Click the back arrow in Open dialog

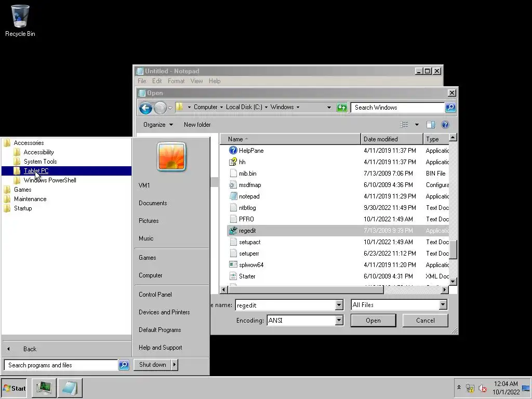[x=145, y=108]
